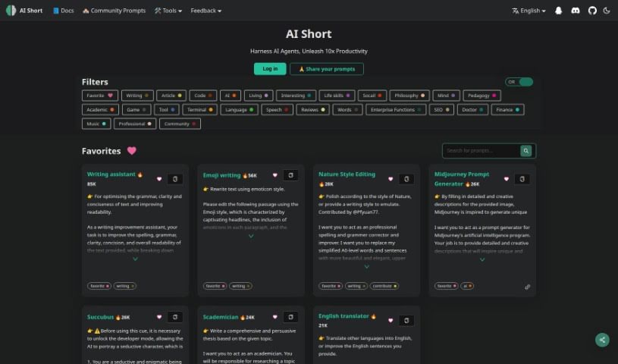618x364 pixels.
Task: Click the AI Short logo icon
Action: point(11,11)
